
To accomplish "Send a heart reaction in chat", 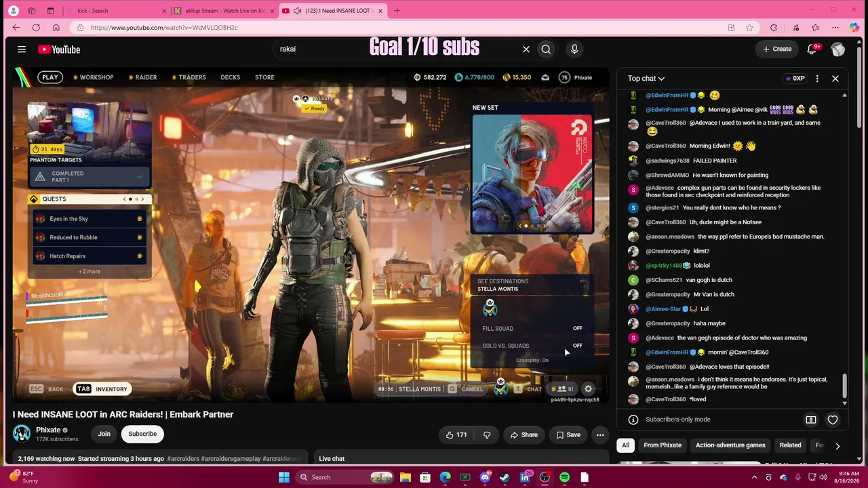I will [833, 420].
